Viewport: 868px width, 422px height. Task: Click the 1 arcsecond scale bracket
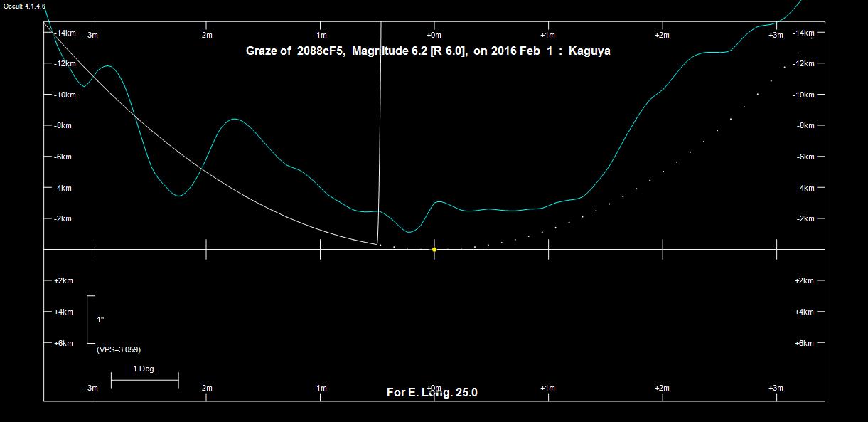(91, 320)
